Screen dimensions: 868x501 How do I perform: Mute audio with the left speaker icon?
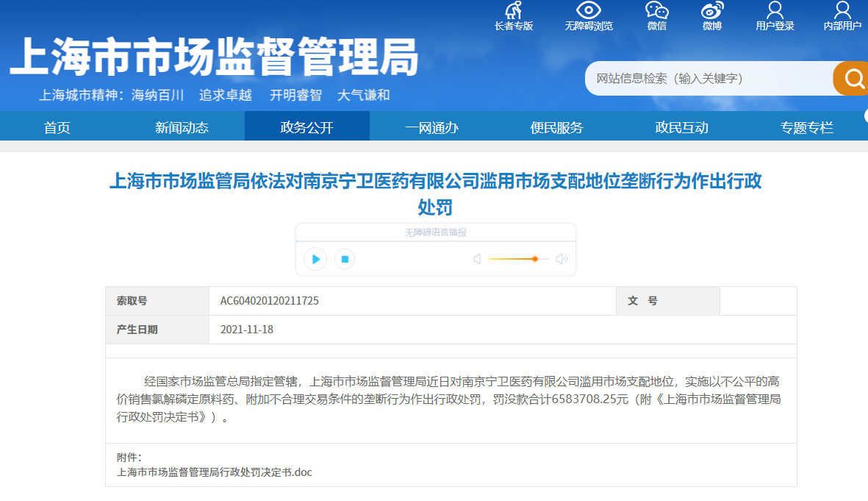[477, 259]
